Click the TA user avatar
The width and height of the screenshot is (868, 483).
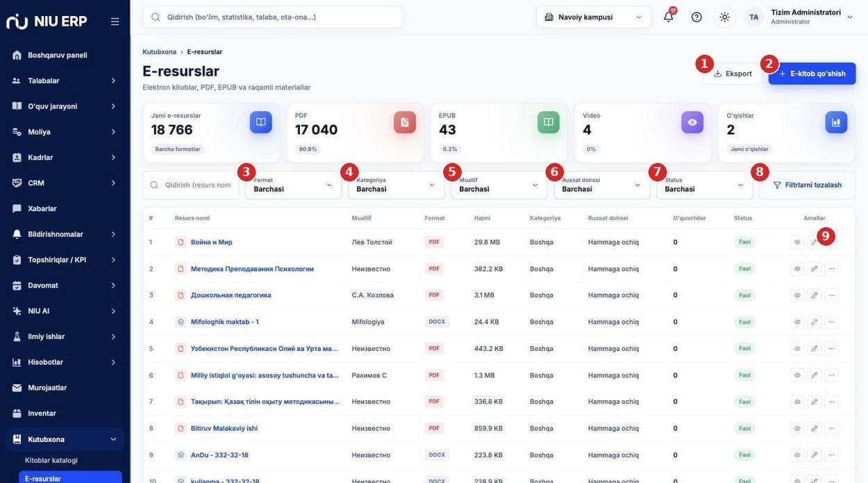point(754,17)
